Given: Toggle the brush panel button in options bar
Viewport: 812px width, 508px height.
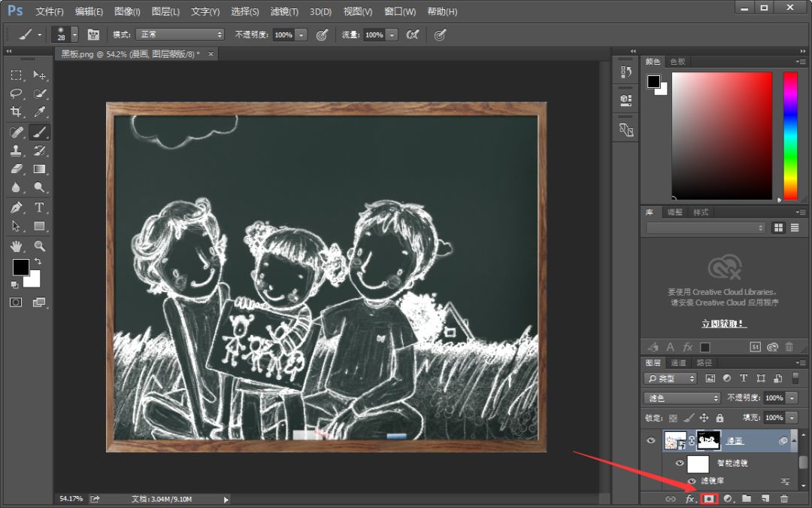Looking at the screenshot, I should click(93, 35).
